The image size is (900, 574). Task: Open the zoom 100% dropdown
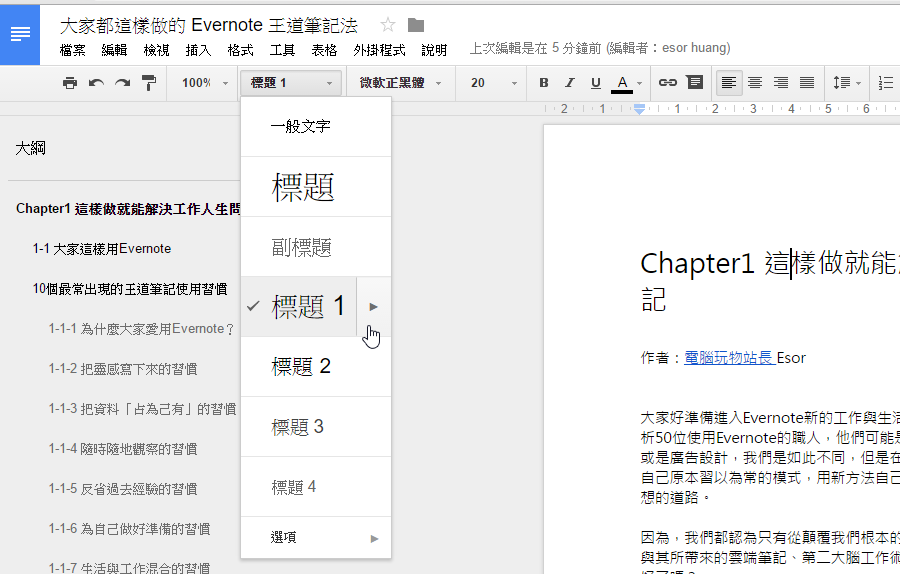pyautogui.click(x=204, y=83)
